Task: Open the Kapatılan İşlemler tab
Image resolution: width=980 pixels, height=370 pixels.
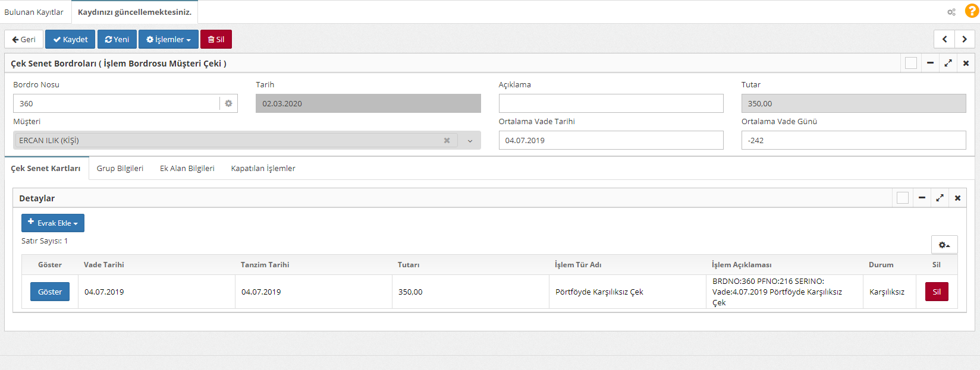Action: tap(263, 169)
